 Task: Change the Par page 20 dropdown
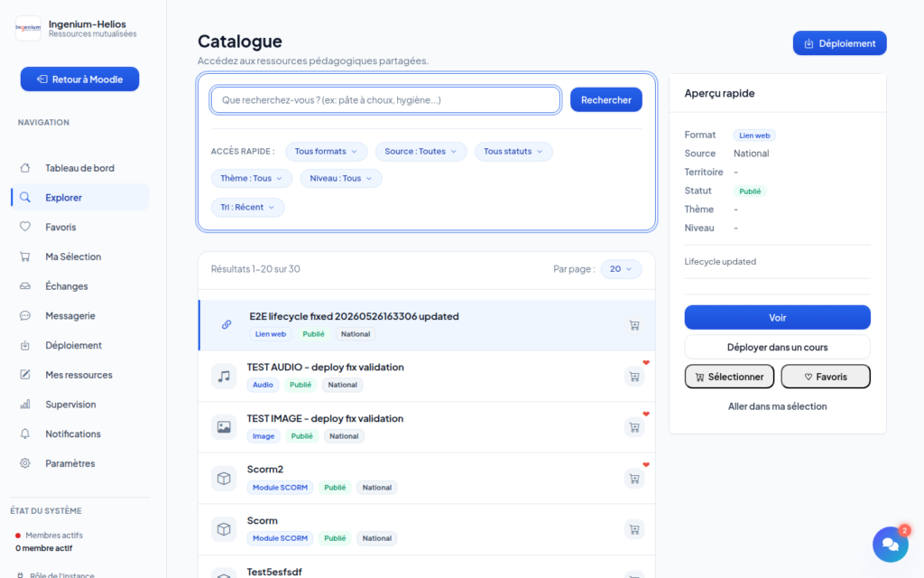click(x=621, y=269)
